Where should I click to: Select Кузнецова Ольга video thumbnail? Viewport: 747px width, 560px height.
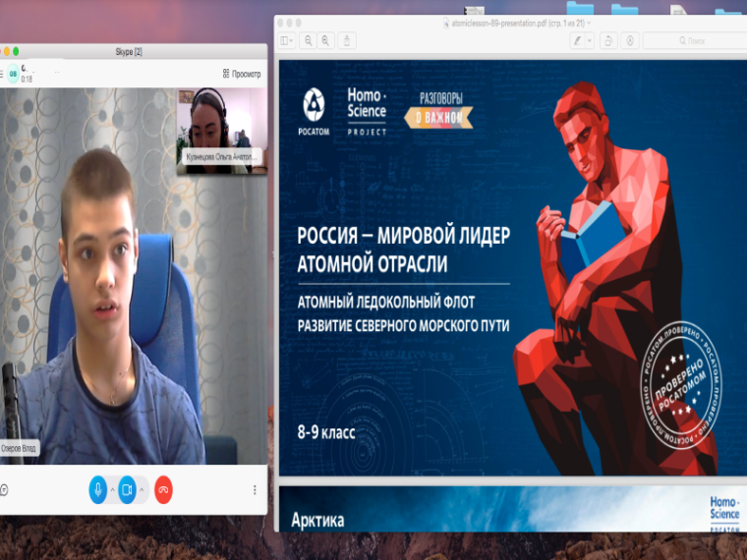(222, 131)
